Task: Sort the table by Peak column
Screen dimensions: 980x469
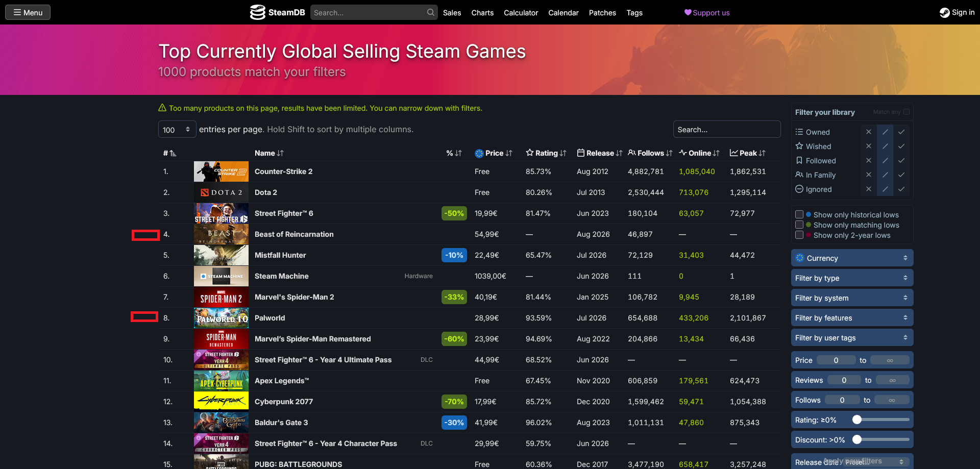Action: coord(748,153)
